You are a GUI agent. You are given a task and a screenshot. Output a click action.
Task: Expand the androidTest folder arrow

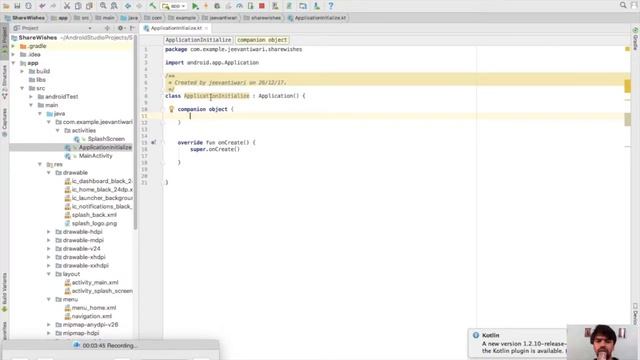(x=31, y=97)
